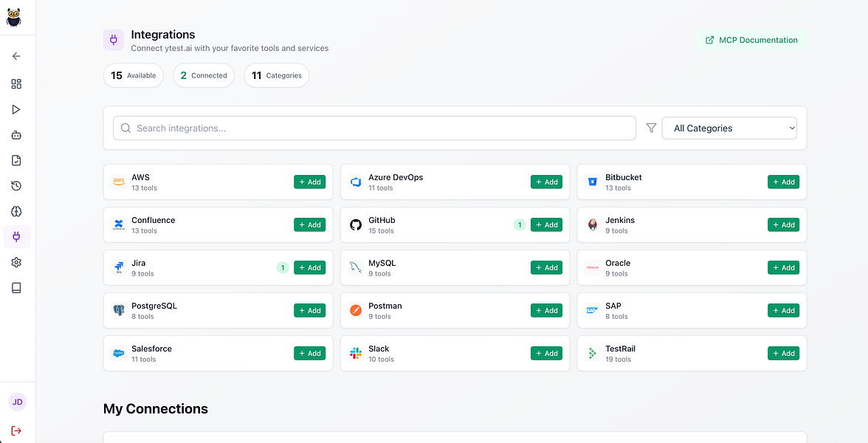
Task: Click the owl logo in sidebar
Action: pos(14,17)
